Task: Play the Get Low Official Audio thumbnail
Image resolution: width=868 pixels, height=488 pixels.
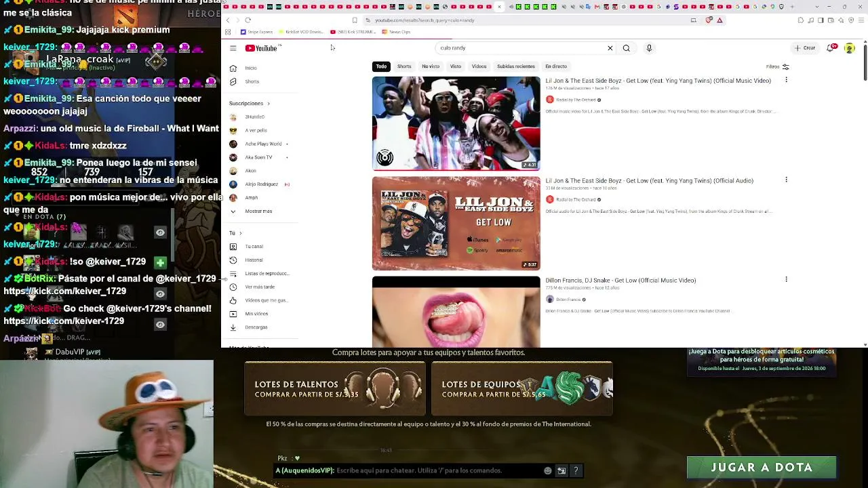Action: (x=456, y=224)
